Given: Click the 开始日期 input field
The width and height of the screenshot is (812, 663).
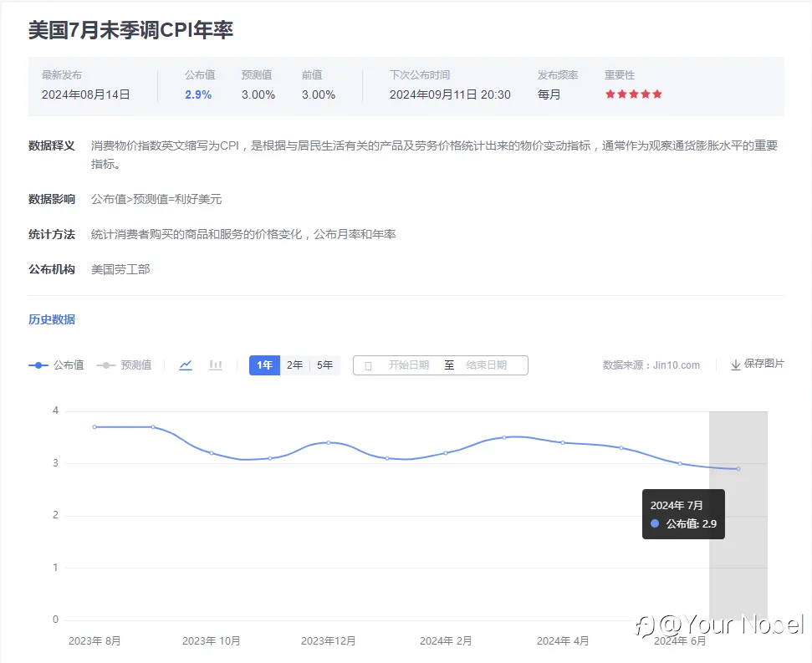Looking at the screenshot, I should tap(409, 365).
